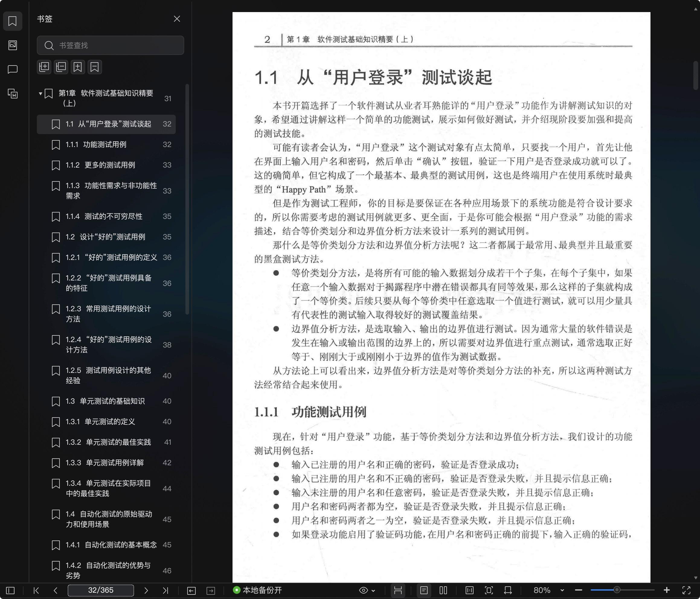The width and height of the screenshot is (700, 599).
Task: Open bookmark 1.2 设计“好的”测试用例
Action: (106, 237)
